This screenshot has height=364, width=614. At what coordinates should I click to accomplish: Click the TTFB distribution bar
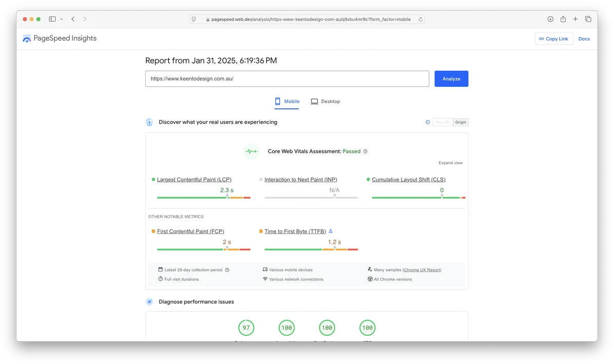click(x=311, y=250)
